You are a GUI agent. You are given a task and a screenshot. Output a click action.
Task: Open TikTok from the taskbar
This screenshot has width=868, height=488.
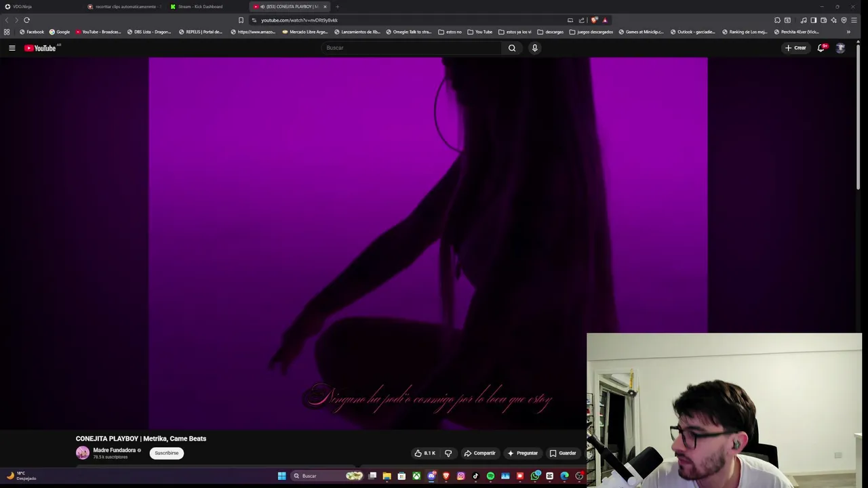point(475,476)
